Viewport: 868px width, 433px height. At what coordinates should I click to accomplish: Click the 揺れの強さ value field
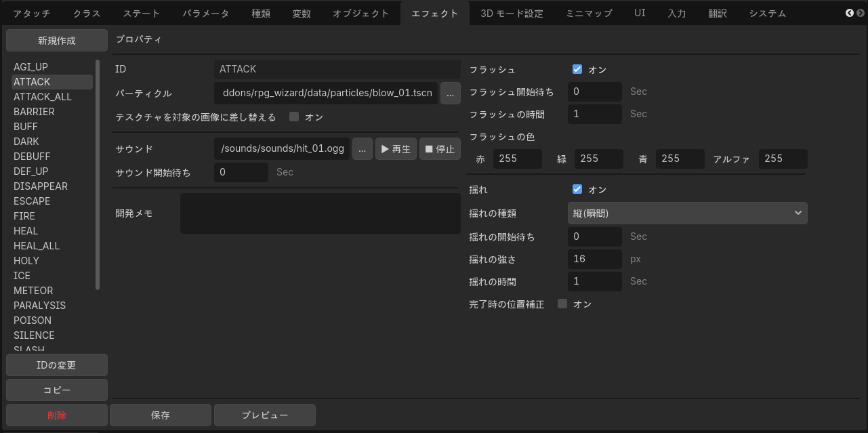595,259
